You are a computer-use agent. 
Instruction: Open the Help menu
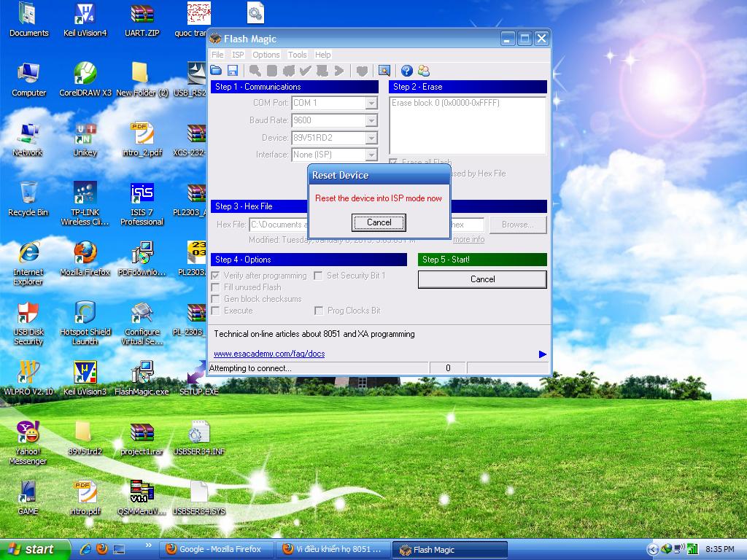[x=322, y=55]
